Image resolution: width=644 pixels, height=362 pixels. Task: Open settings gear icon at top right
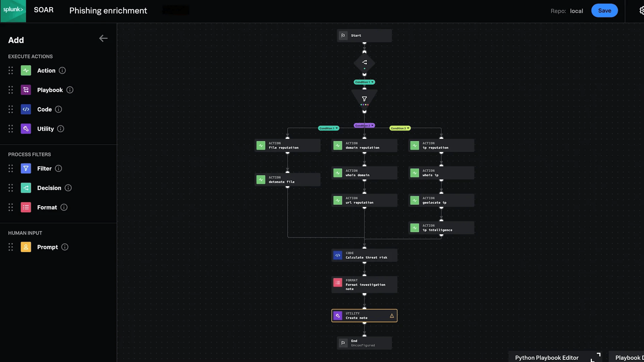[641, 11]
